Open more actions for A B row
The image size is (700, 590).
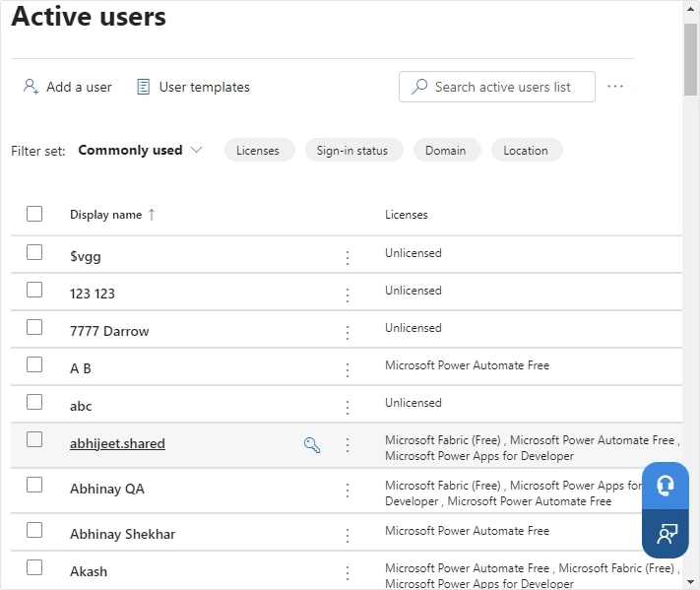coord(348,370)
